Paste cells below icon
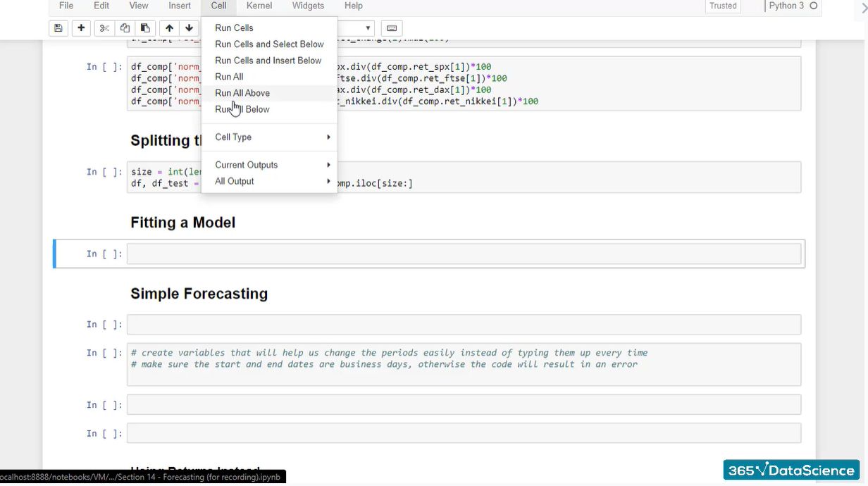Viewport: 868px width, 486px height. click(x=145, y=28)
